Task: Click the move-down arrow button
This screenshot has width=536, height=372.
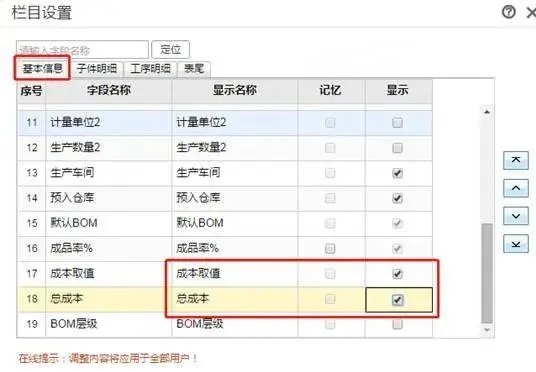Action: point(516,216)
